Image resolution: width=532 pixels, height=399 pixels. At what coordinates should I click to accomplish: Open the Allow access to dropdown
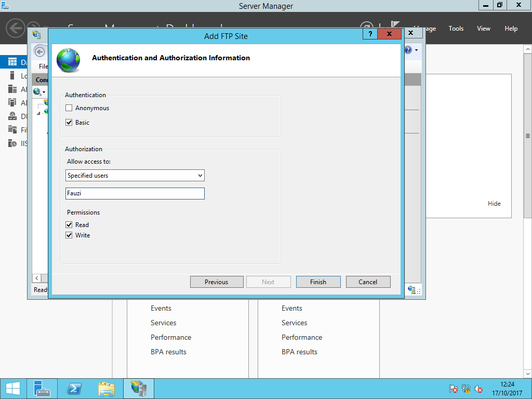click(x=200, y=175)
